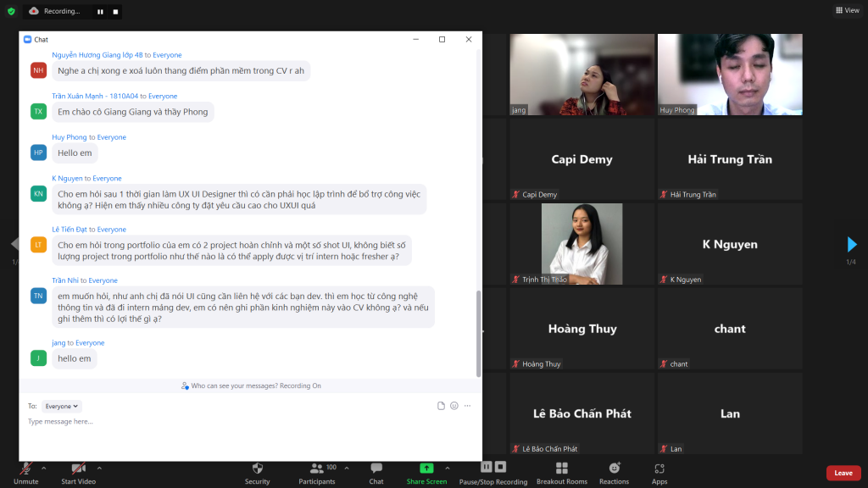
Task: Click the TN avatar in chat
Action: pos(38,296)
